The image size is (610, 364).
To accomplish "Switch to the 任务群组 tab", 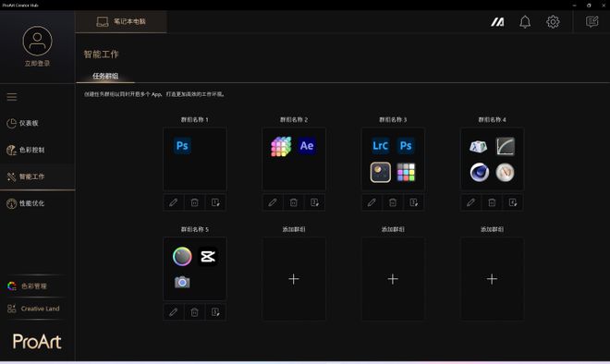I will coord(105,76).
